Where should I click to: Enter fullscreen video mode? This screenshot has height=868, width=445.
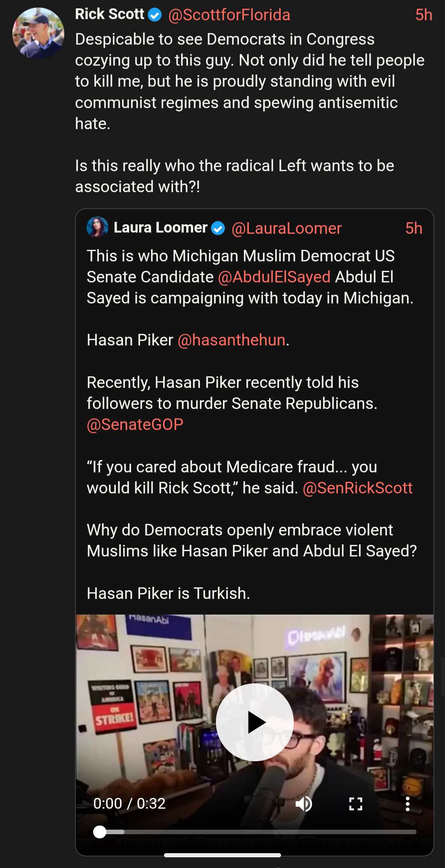[x=356, y=804]
